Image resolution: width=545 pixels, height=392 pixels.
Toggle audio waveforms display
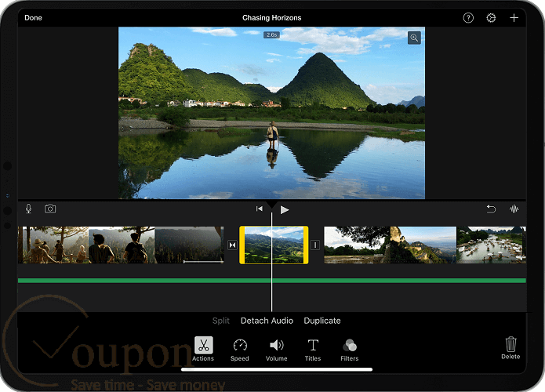click(514, 209)
